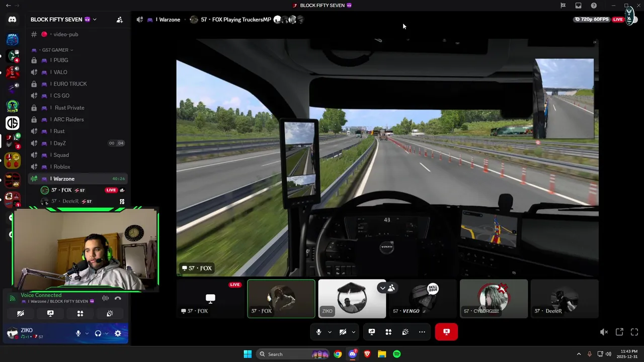Open soundboard in the call control bar

tap(405, 332)
